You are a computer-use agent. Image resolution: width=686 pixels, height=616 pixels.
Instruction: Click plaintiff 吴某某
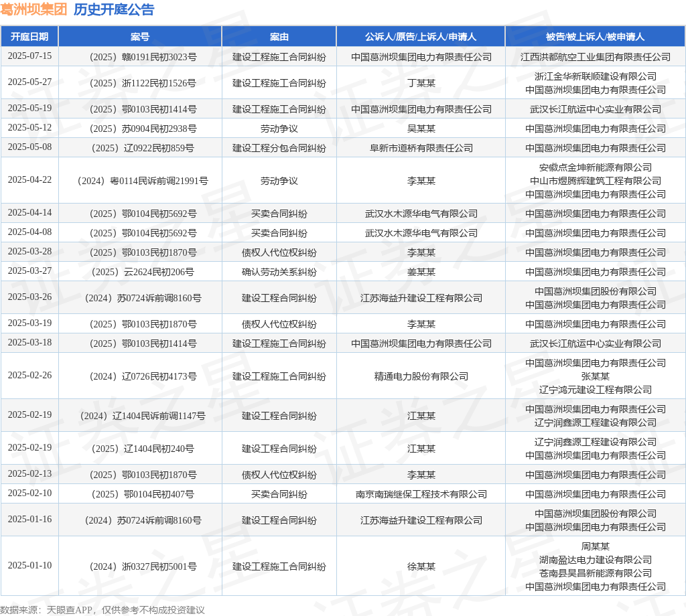point(421,129)
